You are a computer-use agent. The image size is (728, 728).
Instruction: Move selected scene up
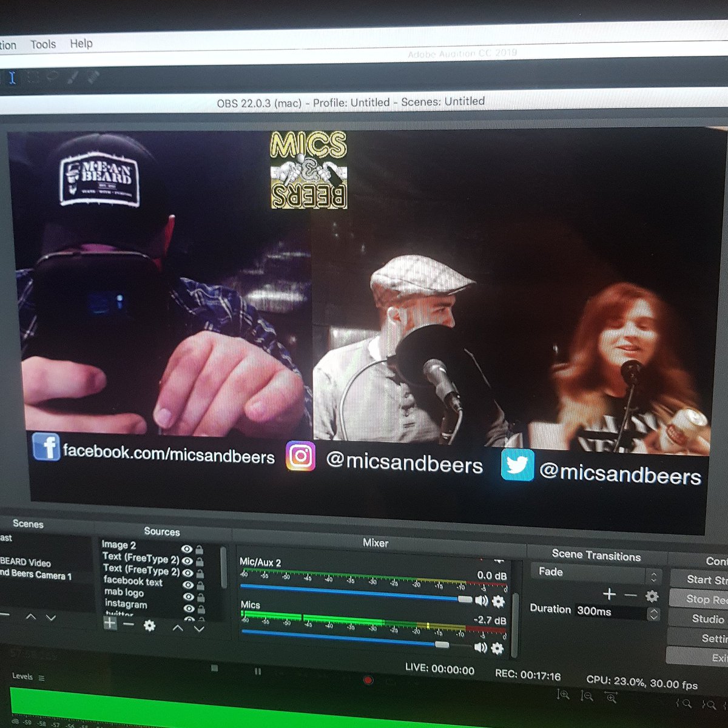pos(31,618)
